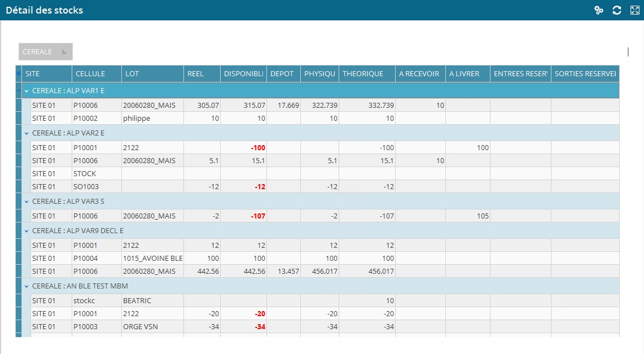The width and height of the screenshot is (644, 354).
Task: Collapse the CEREALE : ALP VAR2 E group
Action: (27, 133)
